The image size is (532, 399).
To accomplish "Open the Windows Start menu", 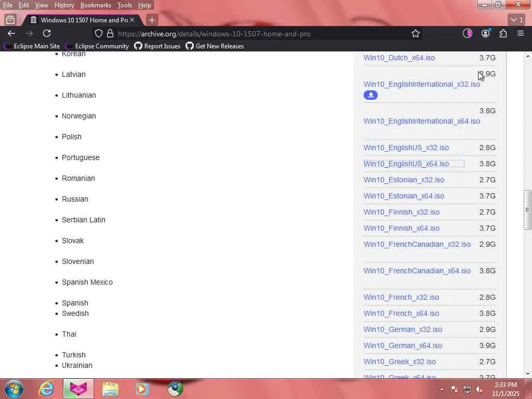I will (14, 389).
